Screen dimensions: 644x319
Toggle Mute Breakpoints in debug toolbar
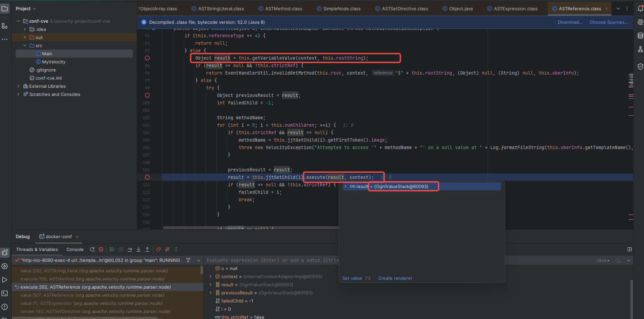click(167, 249)
